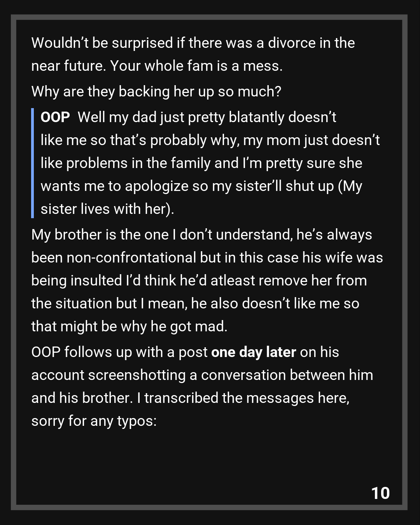The image size is (420, 525).
Task: Click the line "Why are they backing her up"
Action: click(x=156, y=91)
